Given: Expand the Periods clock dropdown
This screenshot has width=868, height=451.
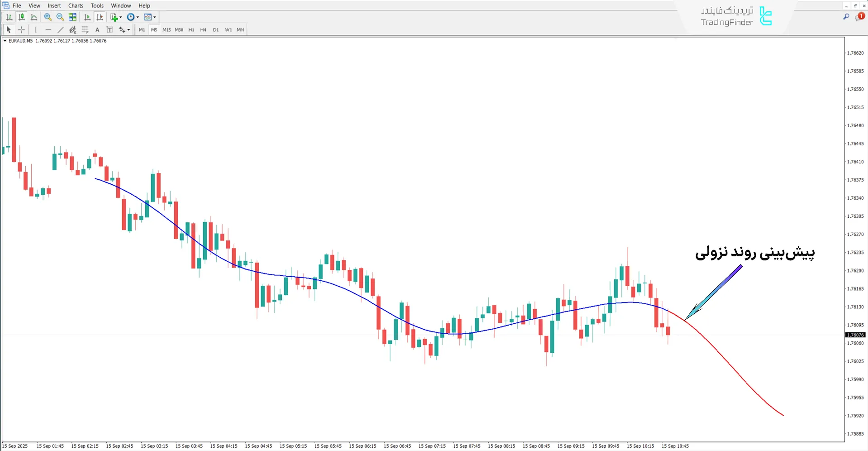Looking at the screenshot, I should [138, 17].
